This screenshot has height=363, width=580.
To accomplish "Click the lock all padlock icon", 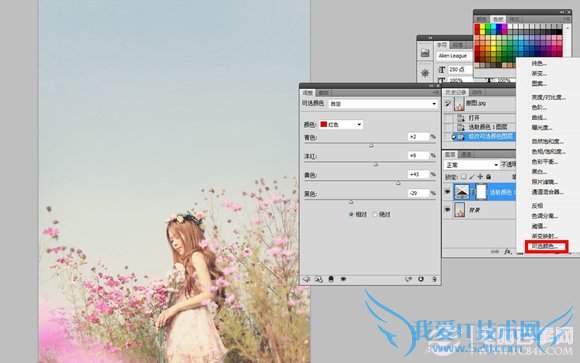I will [488, 177].
